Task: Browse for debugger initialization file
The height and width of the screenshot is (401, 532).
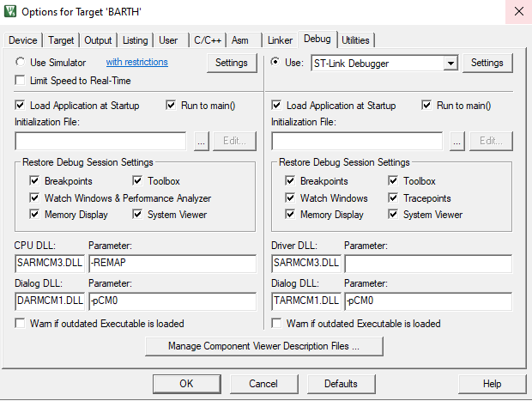Action: [457, 141]
